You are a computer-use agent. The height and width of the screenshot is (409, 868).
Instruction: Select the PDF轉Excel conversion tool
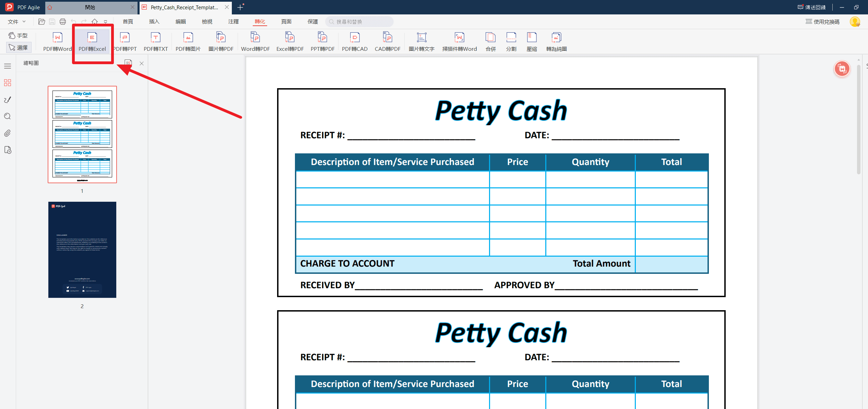[x=92, y=42]
